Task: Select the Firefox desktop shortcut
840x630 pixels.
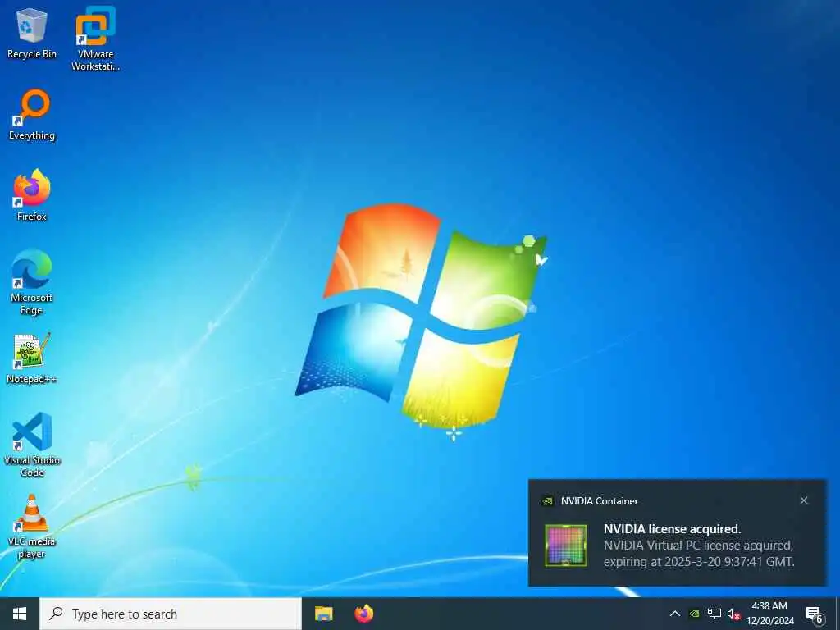Action: (x=32, y=195)
